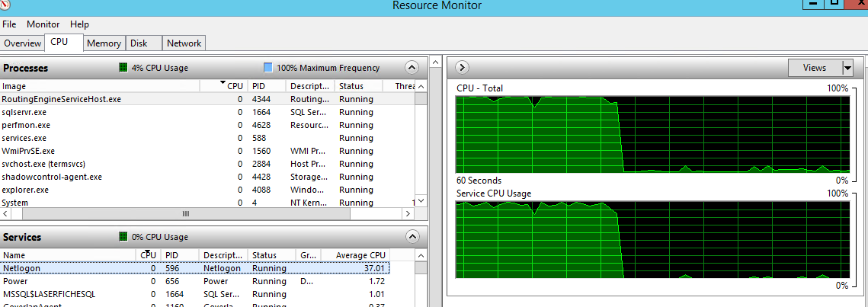Click the green CPU Usage indicator in Processes
Viewport: 868px width, 307px height.
click(123, 68)
